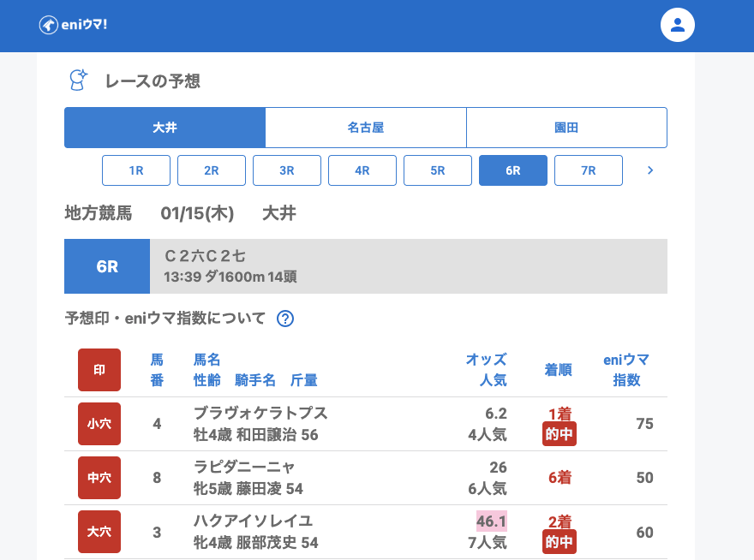Image resolution: width=754 pixels, height=560 pixels.
Task: Click the eniウマ! logo in header
Action: coord(73,25)
